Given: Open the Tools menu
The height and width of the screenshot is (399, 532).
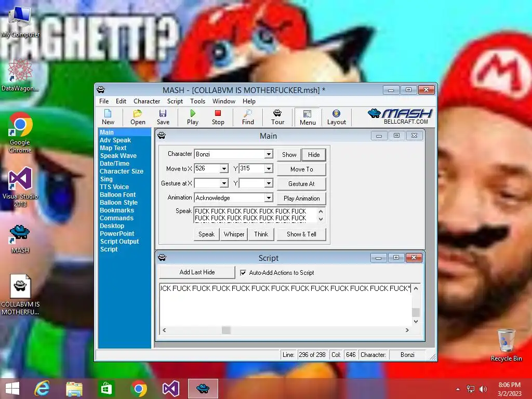Looking at the screenshot, I should point(197,101).
